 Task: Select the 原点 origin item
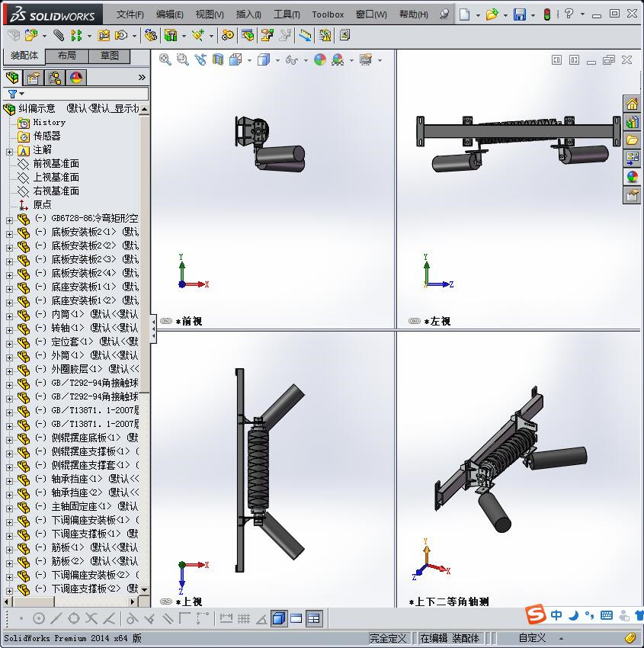42,204
